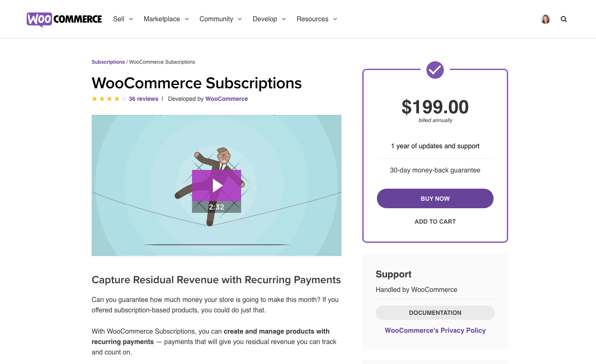
Task: Click "WooCommerce Subscriptions" breadcrumb text
Action: (x=162, y=62)
